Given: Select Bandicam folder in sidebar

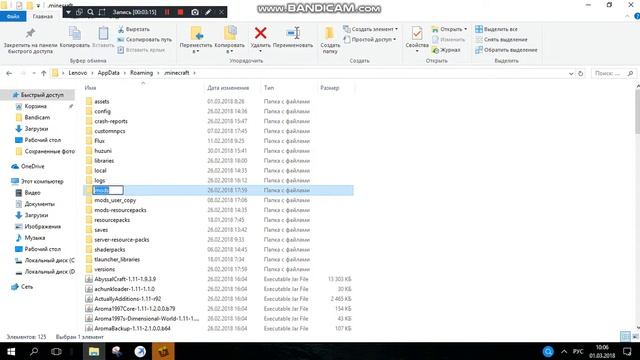Looking at the screenshot, I should 37,118.
